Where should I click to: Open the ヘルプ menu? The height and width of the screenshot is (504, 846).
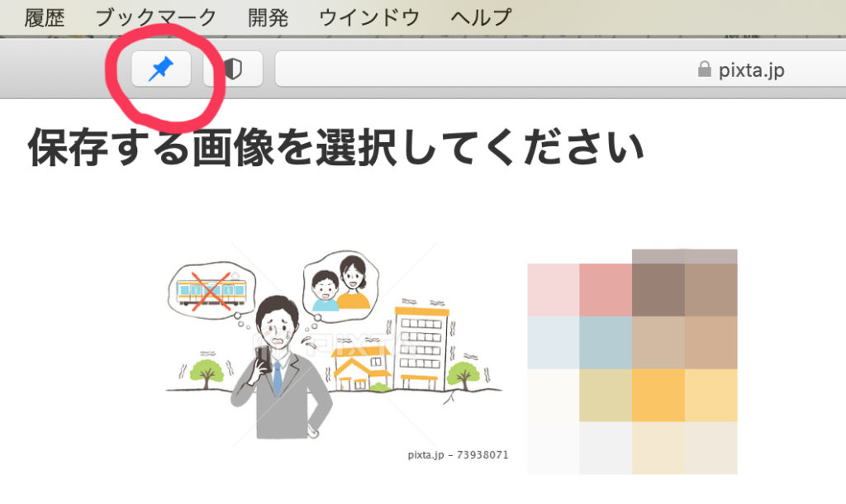coord(481,17)
